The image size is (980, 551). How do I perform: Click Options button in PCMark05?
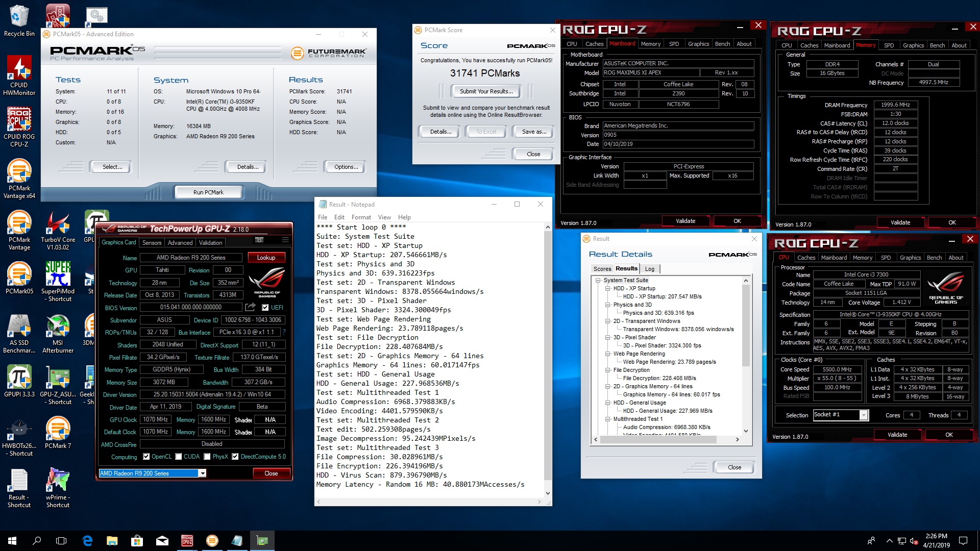[346, 167]
